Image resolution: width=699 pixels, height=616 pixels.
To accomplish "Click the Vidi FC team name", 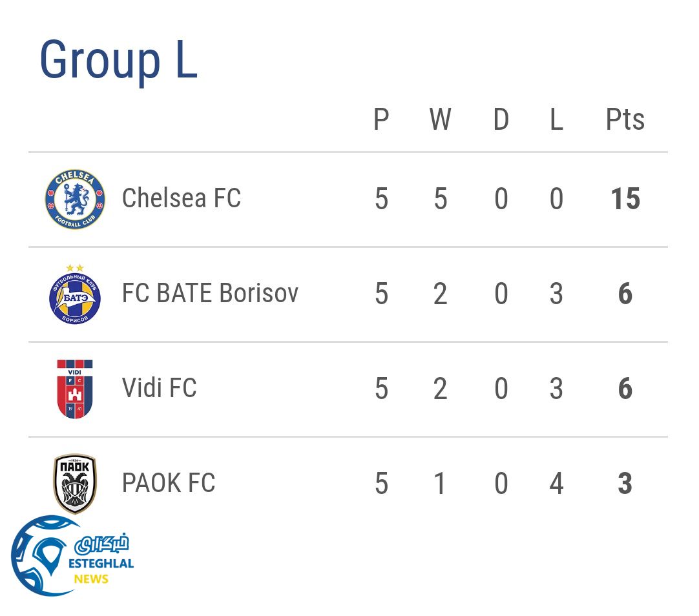I will coord(159,388).
